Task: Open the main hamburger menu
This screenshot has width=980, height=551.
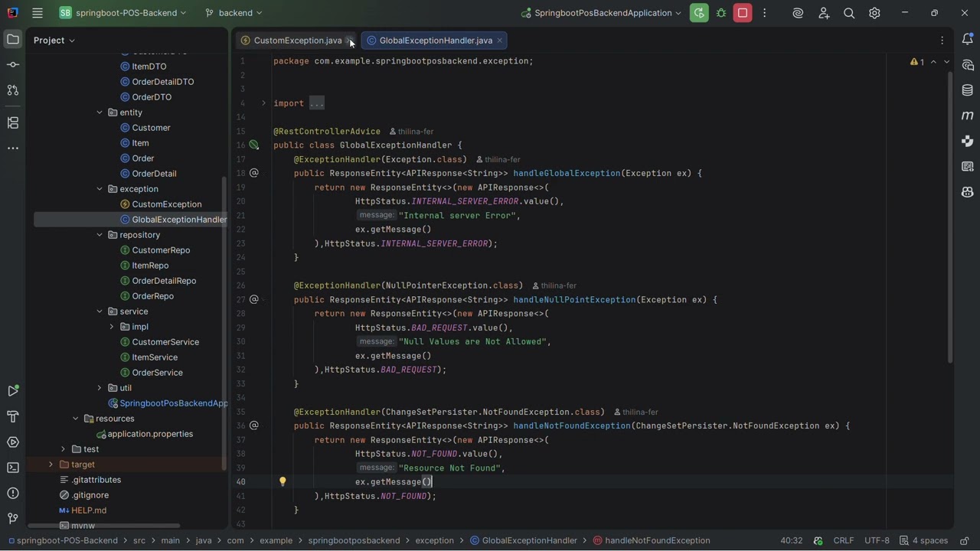Action: click(x=38, y=13)
